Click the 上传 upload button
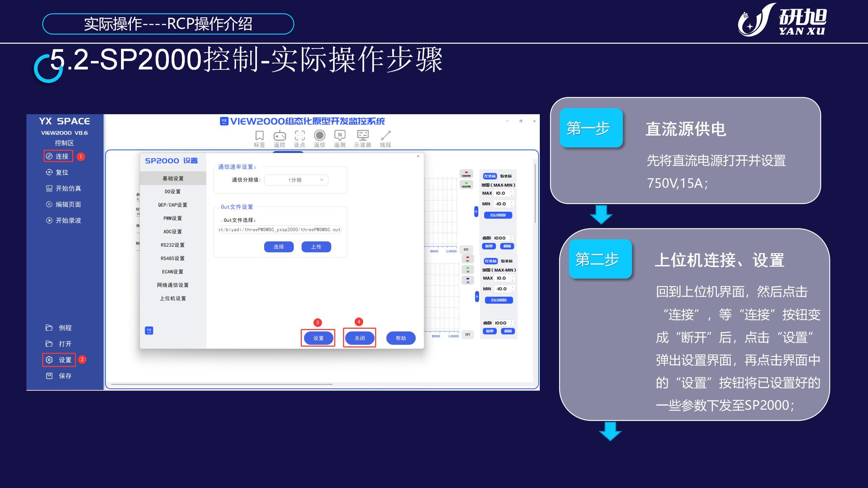 (x=316, y=247)
